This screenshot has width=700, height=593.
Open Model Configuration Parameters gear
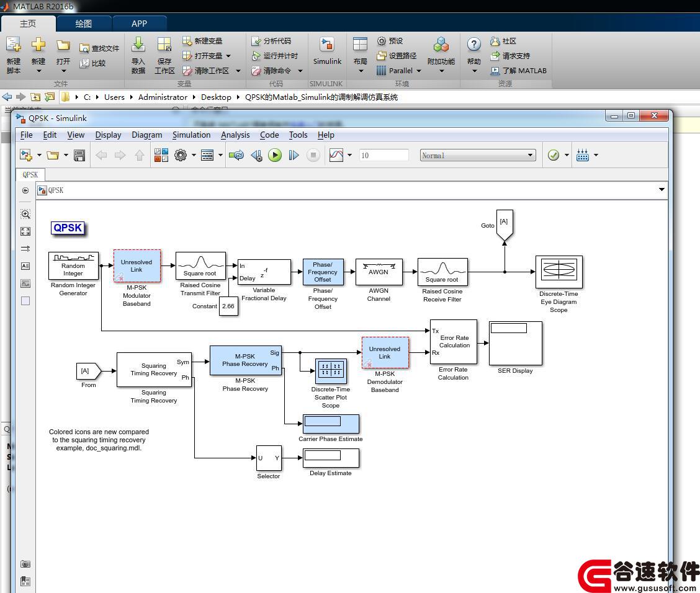click(x=181, y=155)
